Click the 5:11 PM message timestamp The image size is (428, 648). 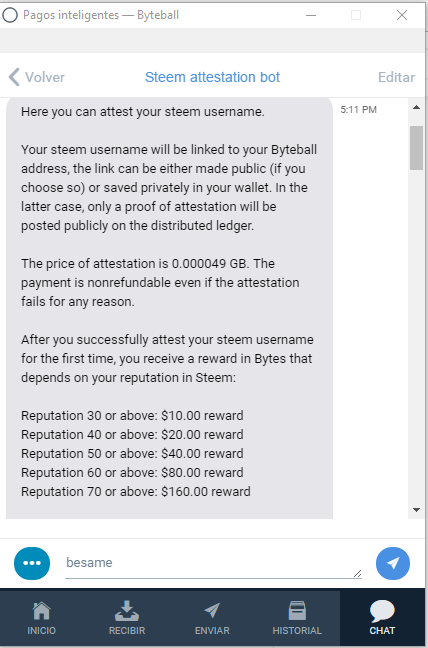[x=359, y=110]
